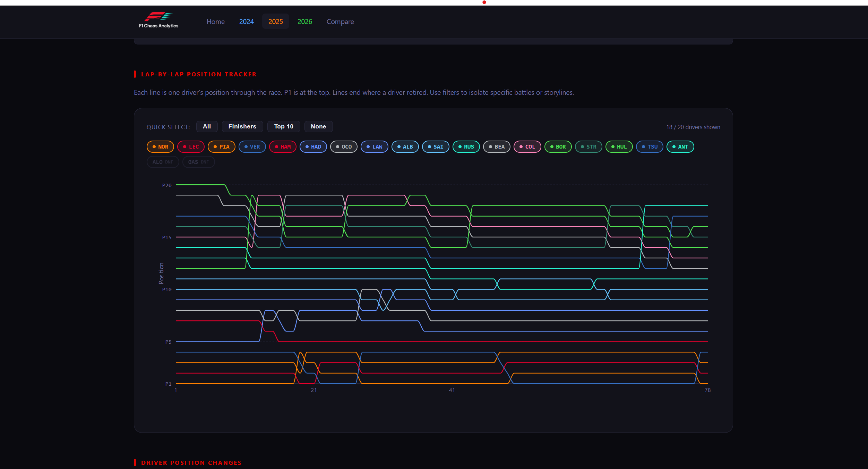Toggle the RUS driver filter pill
The height and width of the screenshot is (469, 868).
pos(466,146)
